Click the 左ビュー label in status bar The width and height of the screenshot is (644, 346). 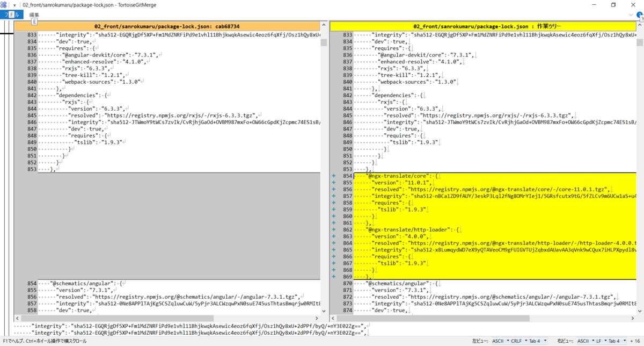click(480, 341)
